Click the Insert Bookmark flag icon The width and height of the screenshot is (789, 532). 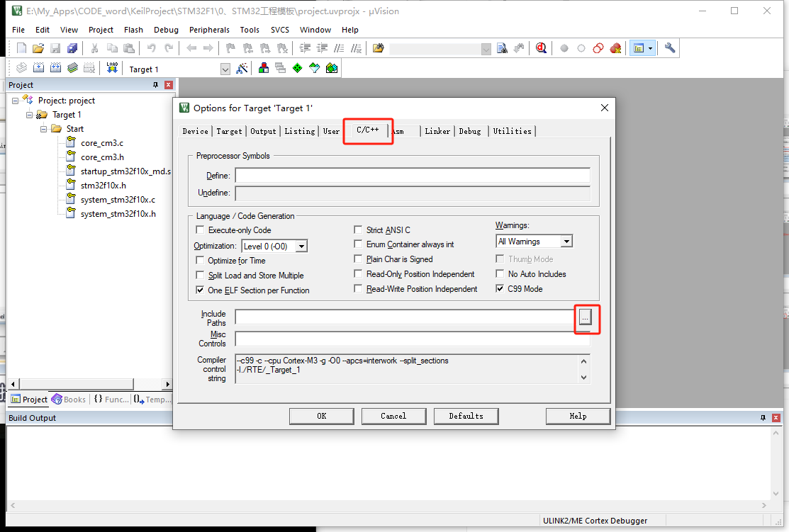[230, 48]
